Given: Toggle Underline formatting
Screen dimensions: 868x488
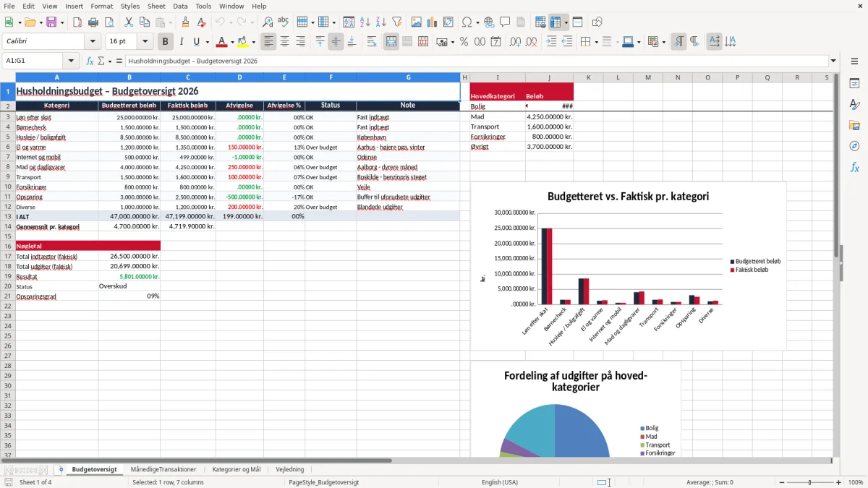Looking at the screenshot, I should (x=196, y=42).
